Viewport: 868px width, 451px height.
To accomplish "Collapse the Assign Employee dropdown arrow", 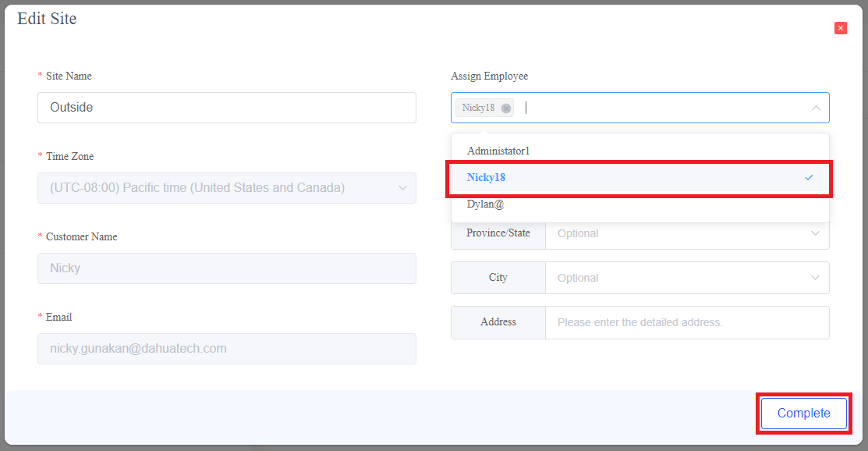I will click(816, 108).
